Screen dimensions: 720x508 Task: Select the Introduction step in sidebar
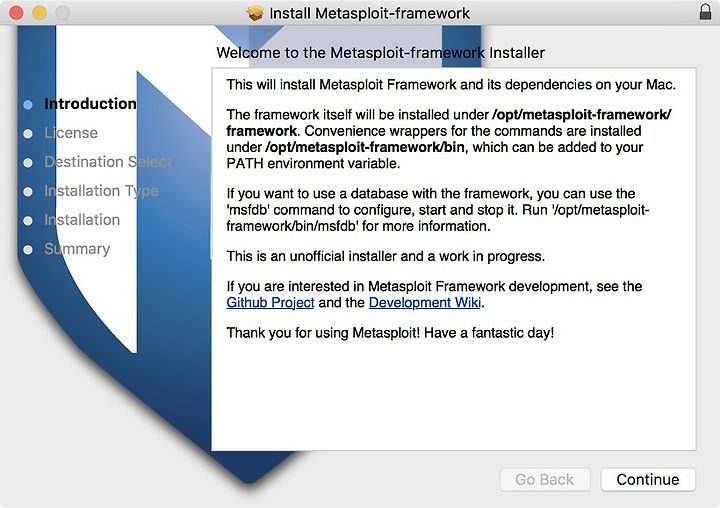click(90, 104)
